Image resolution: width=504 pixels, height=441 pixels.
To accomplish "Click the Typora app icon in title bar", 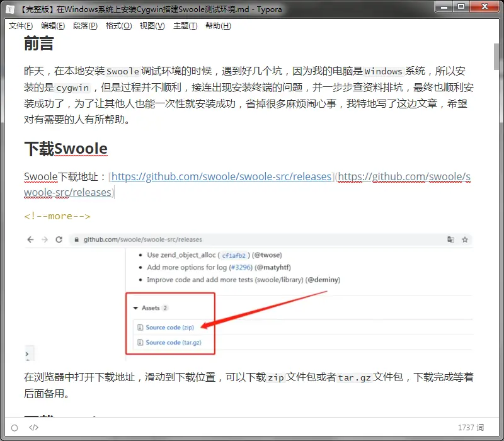I will pyautogui.click(x=10, y=9).
